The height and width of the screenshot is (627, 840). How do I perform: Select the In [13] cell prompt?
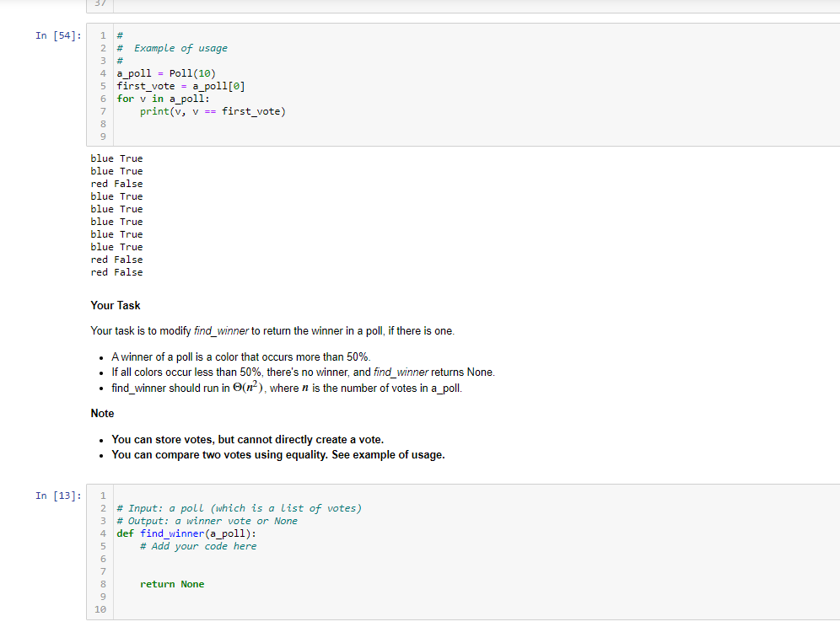tap(58, 496)
